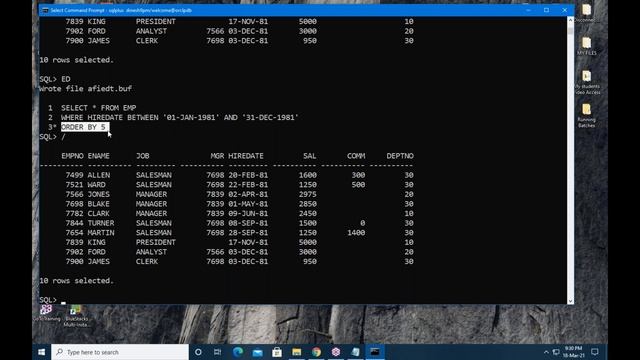Open File Explorer from the taskbar
This screenshot has height=360, width=640.
pos(296,352)
